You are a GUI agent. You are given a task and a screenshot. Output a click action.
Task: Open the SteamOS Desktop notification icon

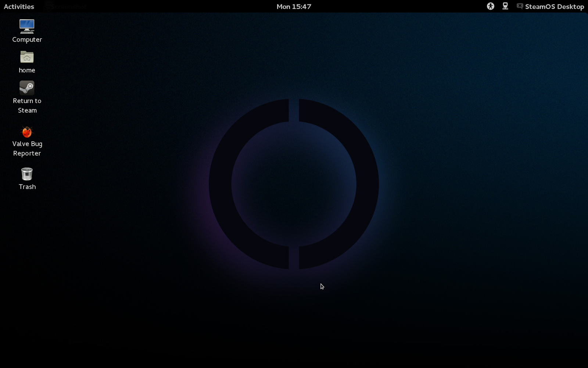(520, 6)
